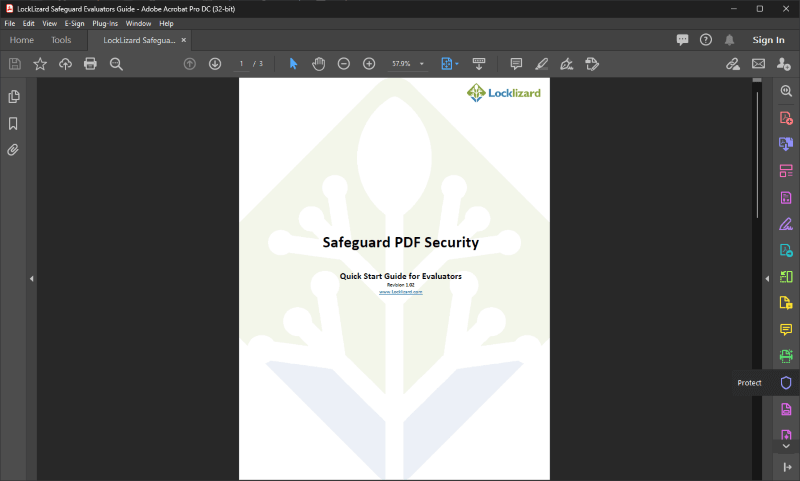Open the Attachments paperclip panel

click(x=13, y=150)
